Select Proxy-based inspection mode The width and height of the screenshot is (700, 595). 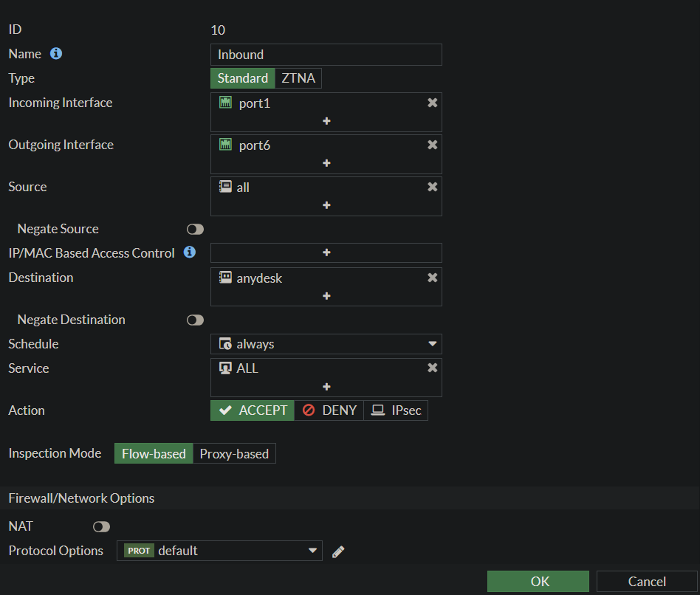(234, 454)
